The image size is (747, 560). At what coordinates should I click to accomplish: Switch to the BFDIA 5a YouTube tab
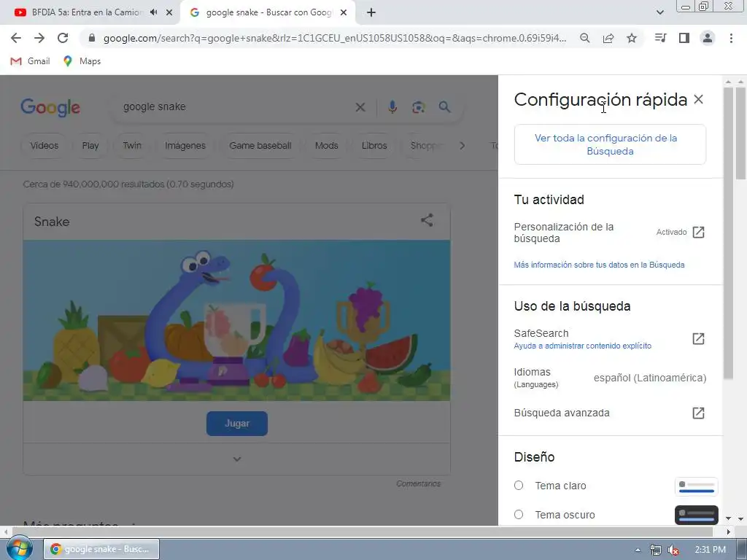pyautogui.click(x=86, y=12)
